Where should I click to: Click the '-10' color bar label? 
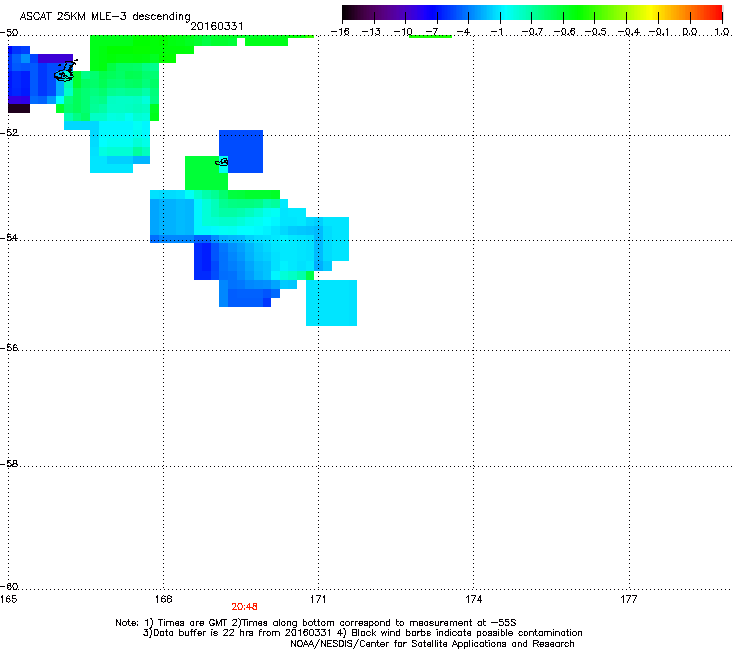(x=403, y=32)
